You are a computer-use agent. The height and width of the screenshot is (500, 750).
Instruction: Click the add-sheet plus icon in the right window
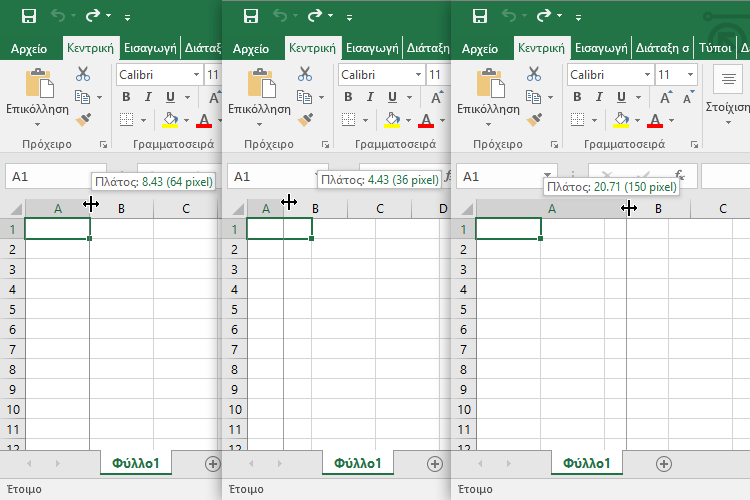point(663,464)
